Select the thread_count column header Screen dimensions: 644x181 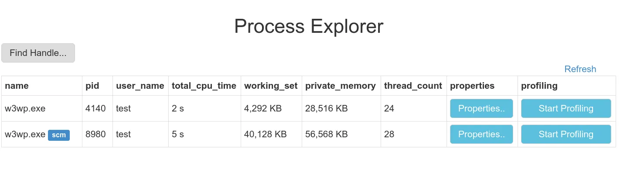413,86
